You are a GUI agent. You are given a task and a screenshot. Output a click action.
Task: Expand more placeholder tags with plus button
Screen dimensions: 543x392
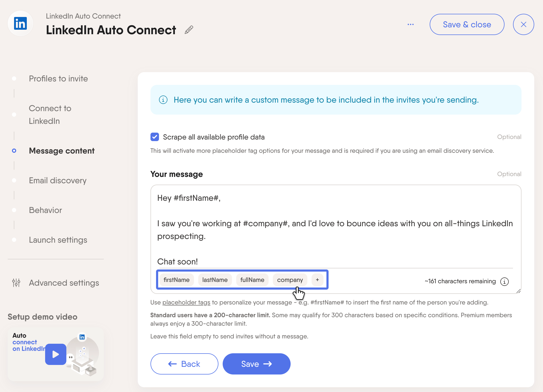click(317, 280)
